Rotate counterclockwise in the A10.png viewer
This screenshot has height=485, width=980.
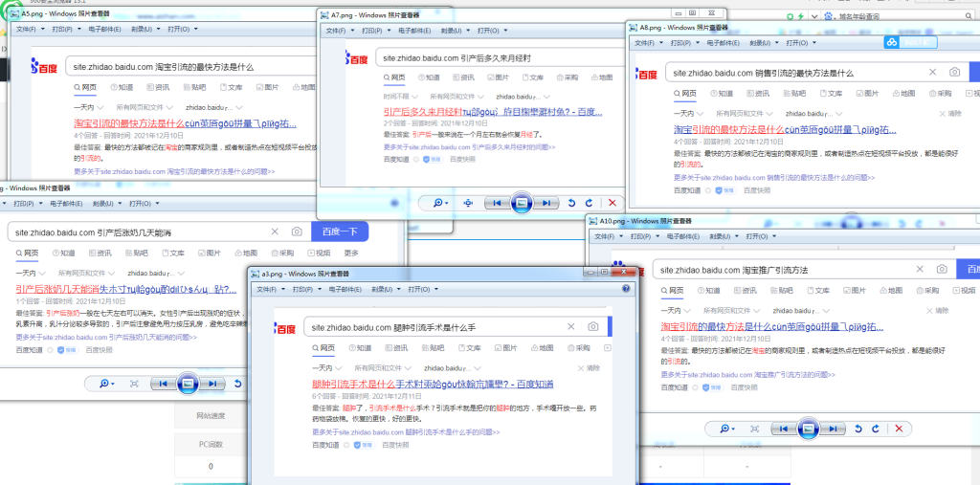[x=857, y=429]
